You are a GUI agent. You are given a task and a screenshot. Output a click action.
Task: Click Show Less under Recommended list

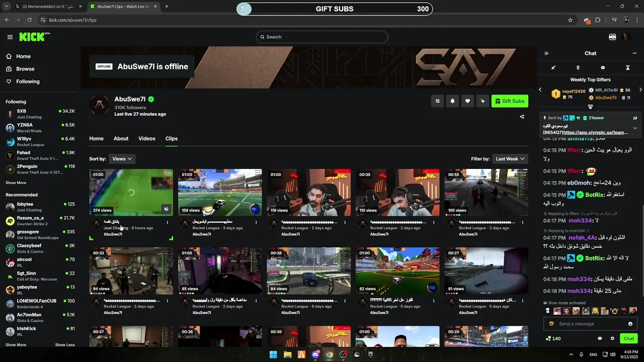[65, 345]
